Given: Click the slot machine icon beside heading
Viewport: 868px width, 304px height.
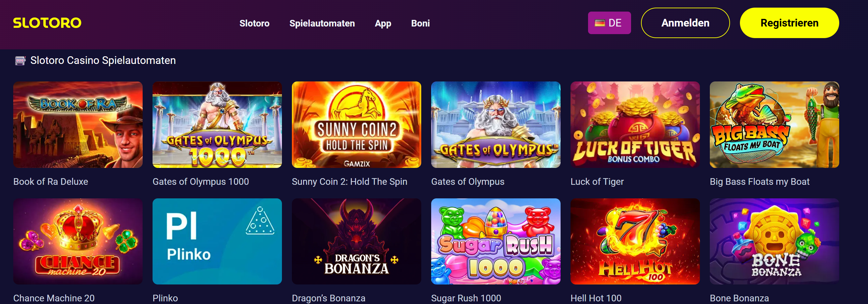Looking at the screenshot, I should tap(20, 61).
